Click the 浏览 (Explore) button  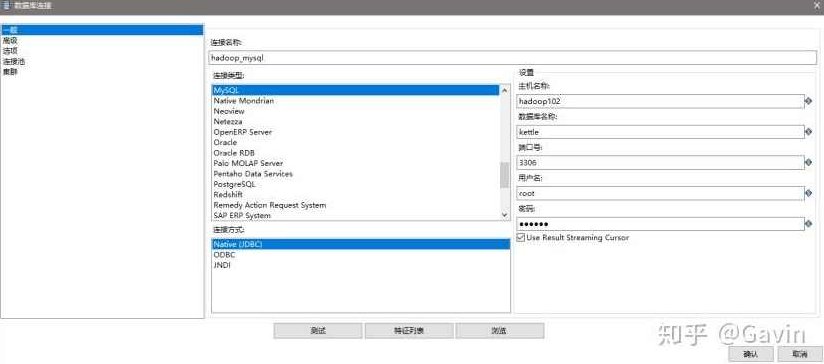pyautogui.click(x=500, y=331)
